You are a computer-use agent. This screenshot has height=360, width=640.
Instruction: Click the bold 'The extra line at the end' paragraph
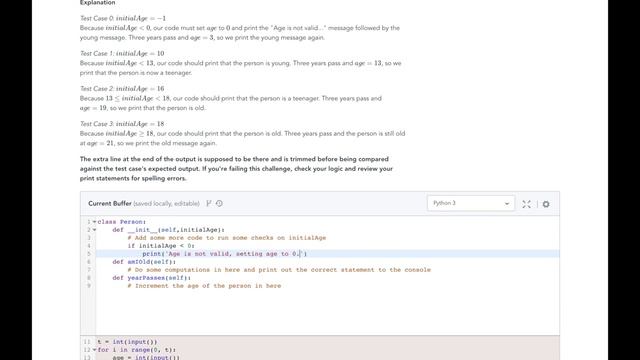coord(236,169)
